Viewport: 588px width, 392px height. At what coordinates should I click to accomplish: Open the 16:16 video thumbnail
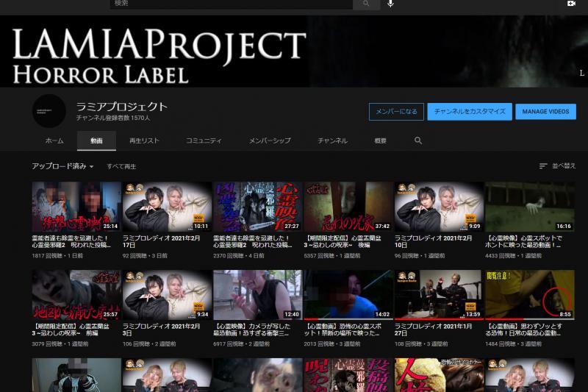(529, 207)
